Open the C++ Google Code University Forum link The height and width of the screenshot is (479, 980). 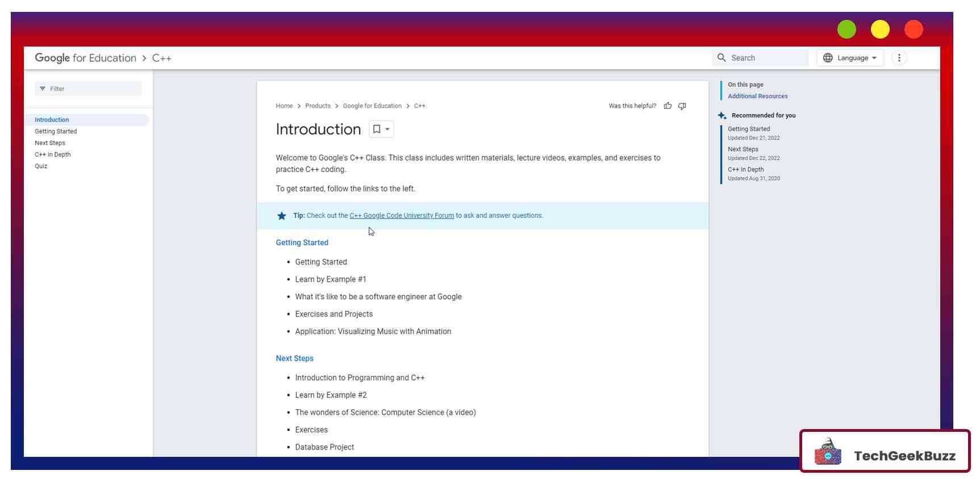pos(401,216)
